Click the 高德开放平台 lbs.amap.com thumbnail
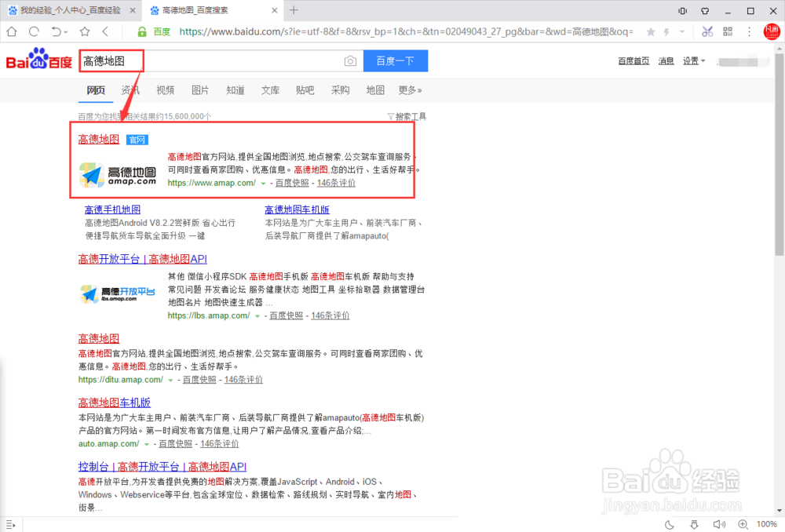785x532 pixels. (118, 293)
